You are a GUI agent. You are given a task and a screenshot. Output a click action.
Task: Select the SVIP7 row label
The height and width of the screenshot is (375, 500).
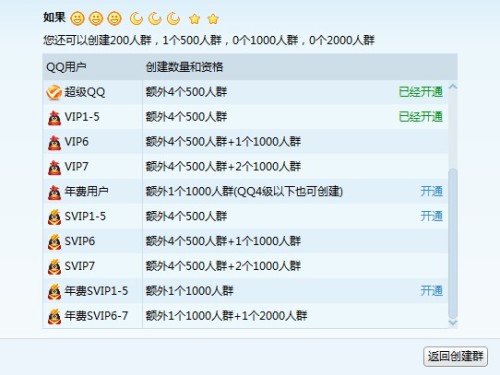[x=80, y=266]
